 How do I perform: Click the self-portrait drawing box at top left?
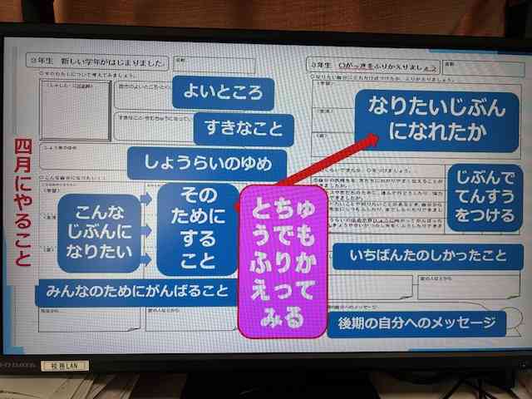click(x=76, y=110)
